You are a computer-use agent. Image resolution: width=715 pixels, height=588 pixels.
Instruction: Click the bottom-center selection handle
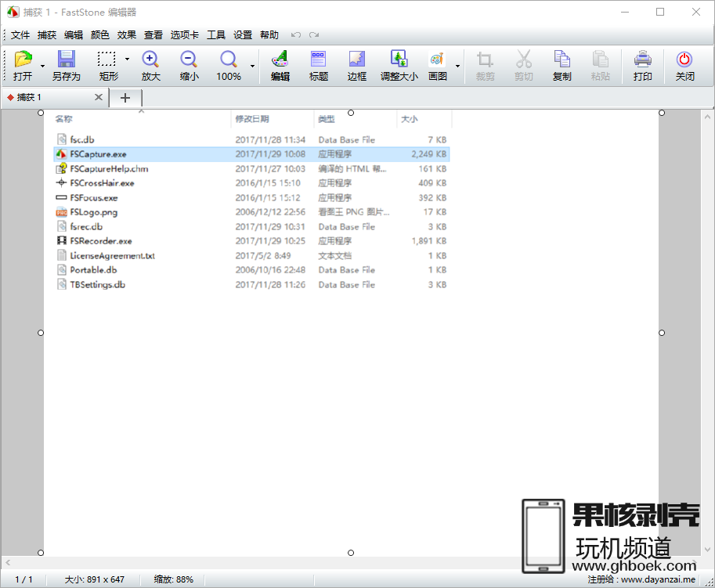click(351, 553)
